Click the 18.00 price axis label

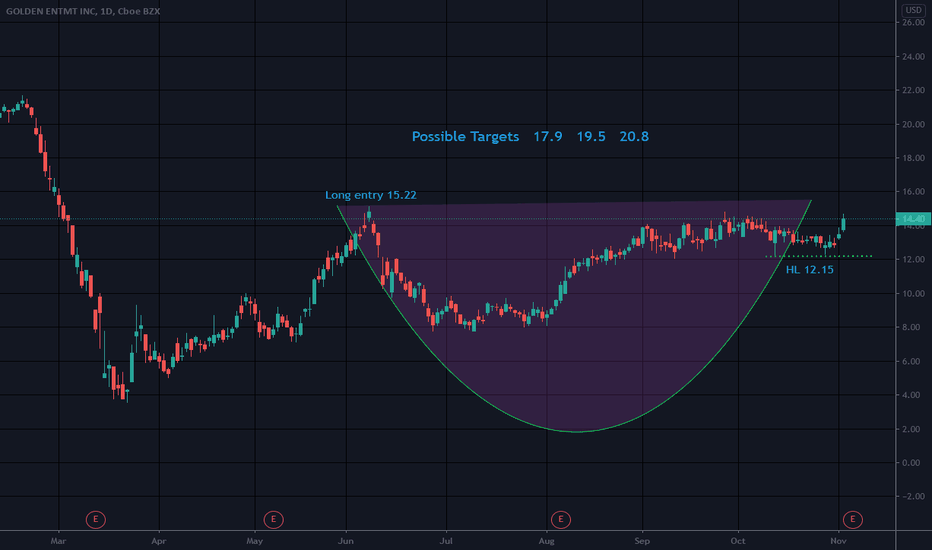[914, 158]
